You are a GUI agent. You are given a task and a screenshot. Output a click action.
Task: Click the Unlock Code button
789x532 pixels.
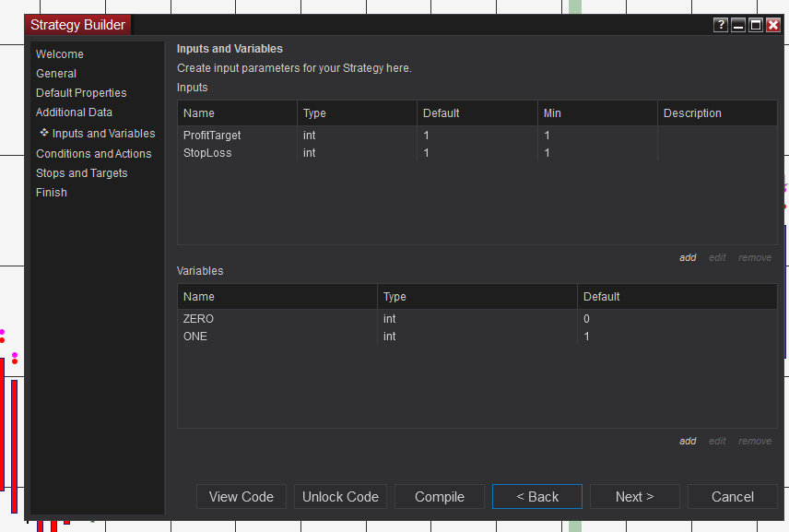tap(341, 497)
